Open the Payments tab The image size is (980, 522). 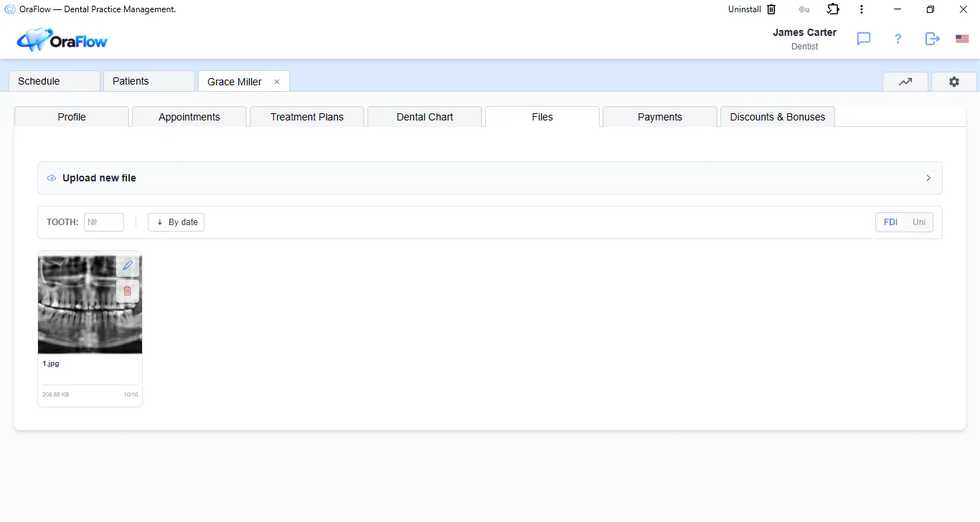tap(660, 117)
